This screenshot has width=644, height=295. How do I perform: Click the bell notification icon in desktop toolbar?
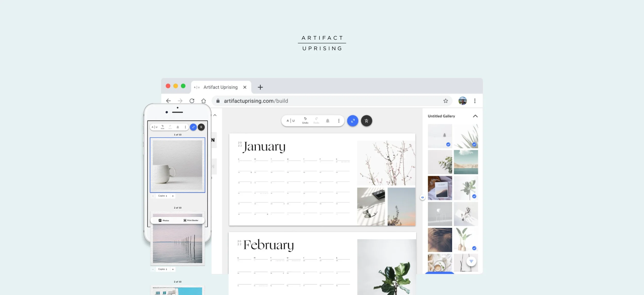327,121
